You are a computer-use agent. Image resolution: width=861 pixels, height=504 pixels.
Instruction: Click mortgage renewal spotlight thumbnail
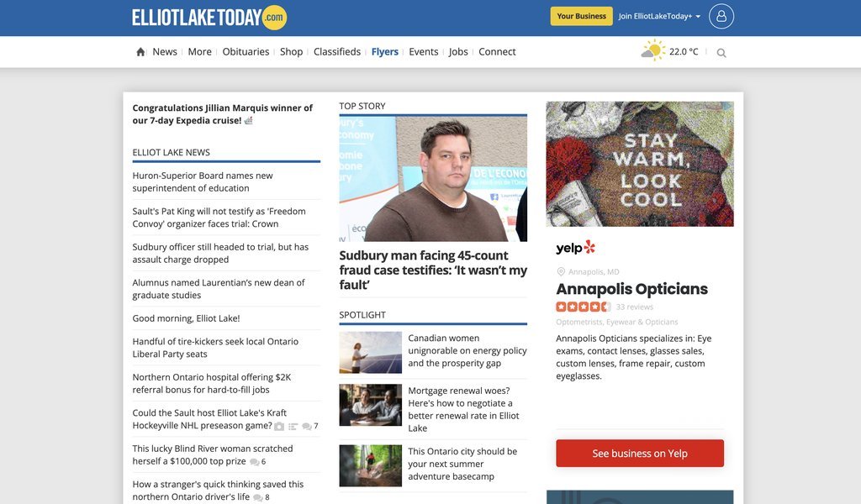[371, 405]
